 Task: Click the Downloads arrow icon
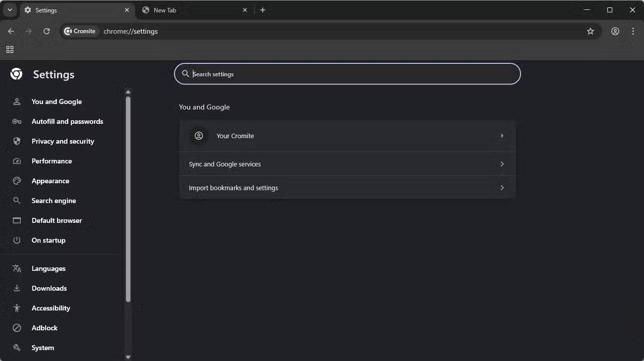pyautogui.click(x=16, y=288)
